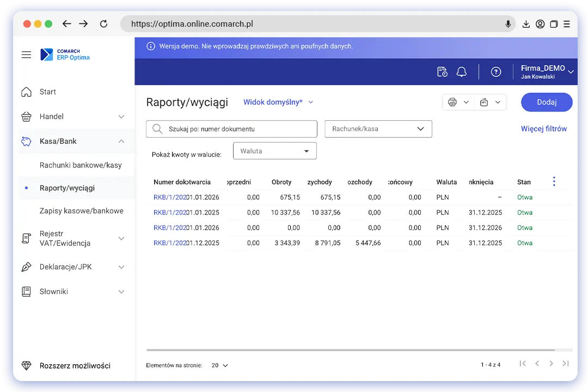The height and width of the screenshot is (392, 588).
Task: Click the document number search field
Action: point(231,129)
